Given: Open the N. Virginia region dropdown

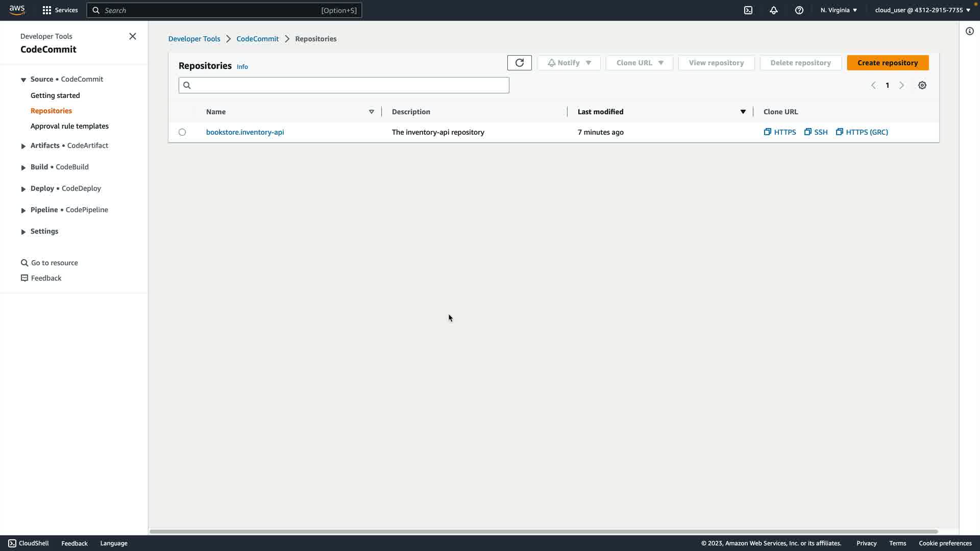Looking at the screenshot, I should point(839,10).
